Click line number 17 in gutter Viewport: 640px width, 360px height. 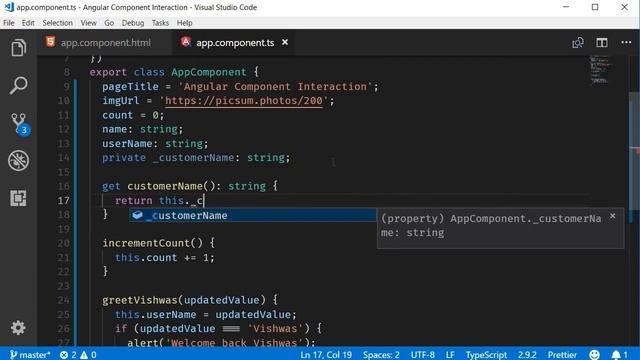(64, 200)
